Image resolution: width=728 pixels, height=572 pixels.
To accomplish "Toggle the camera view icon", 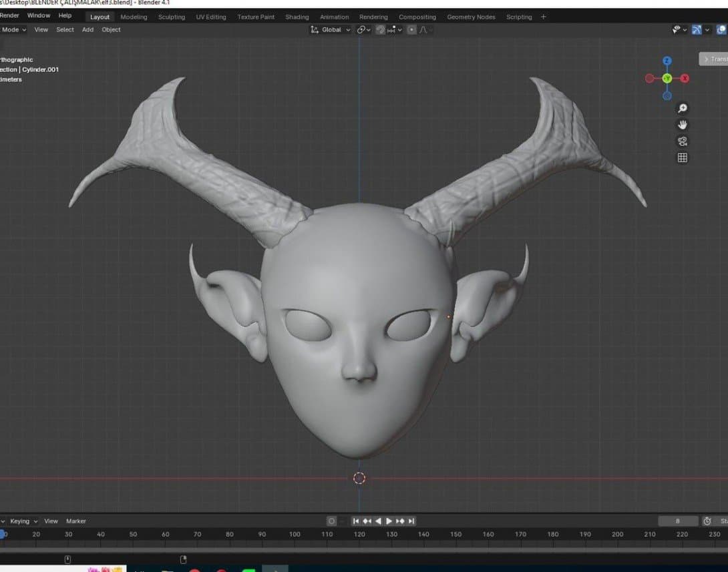I will coord(682,141).
